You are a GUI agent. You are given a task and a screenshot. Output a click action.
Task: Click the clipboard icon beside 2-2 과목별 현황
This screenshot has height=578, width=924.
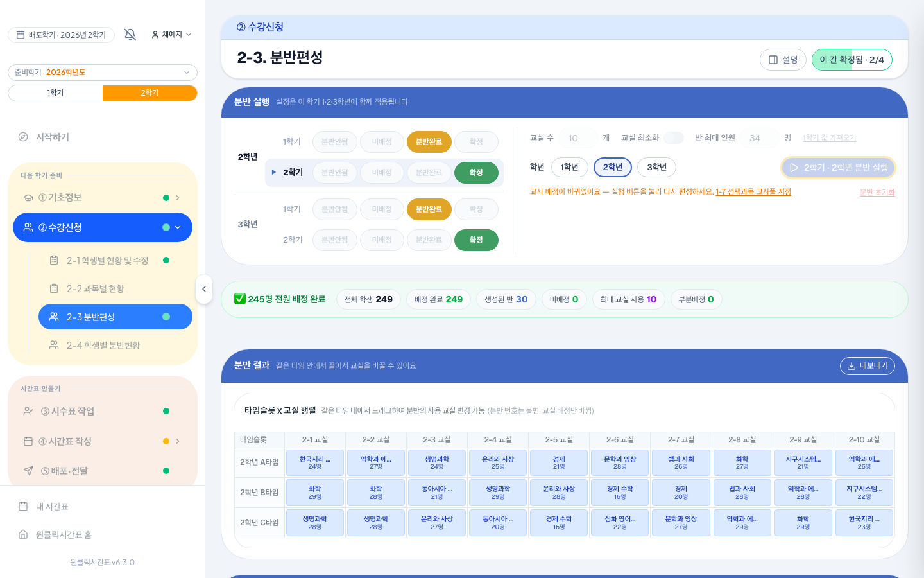coord(54,288)
